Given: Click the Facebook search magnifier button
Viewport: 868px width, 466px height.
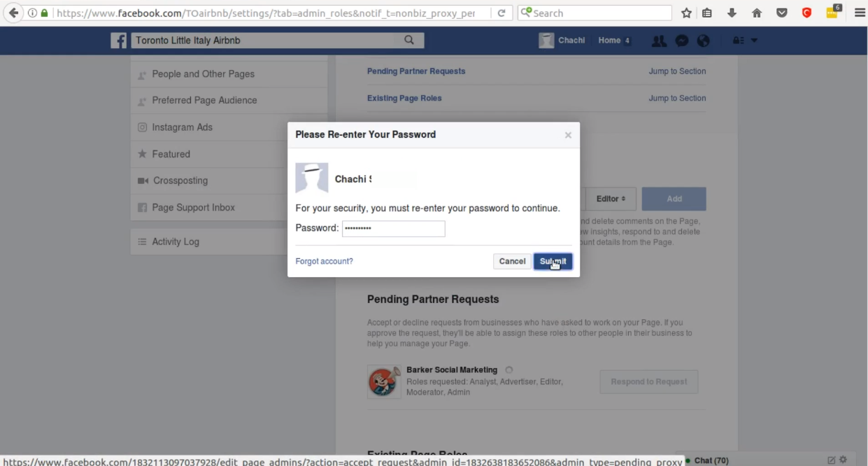Looking at the screenshot, I should point(409,41).
